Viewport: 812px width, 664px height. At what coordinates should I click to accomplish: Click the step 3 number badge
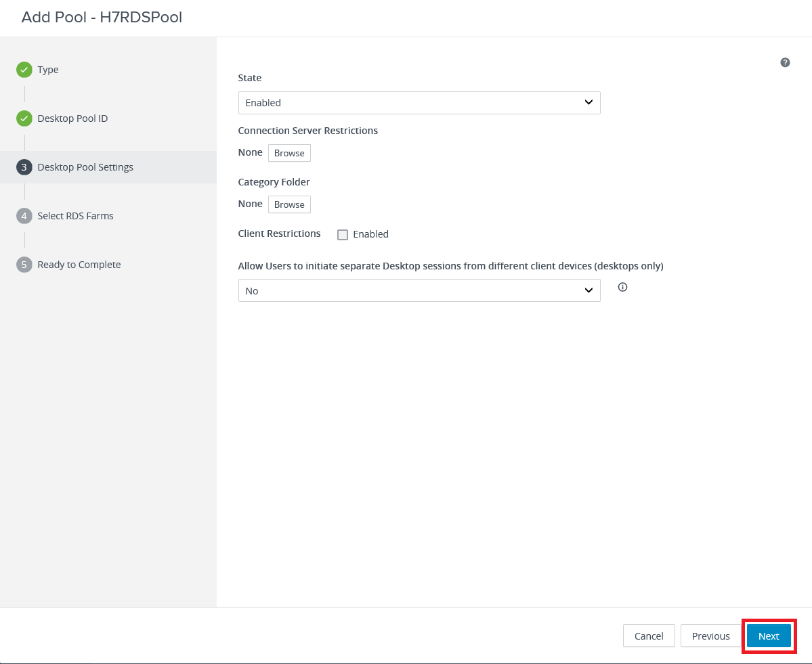[x=24, y=167]
